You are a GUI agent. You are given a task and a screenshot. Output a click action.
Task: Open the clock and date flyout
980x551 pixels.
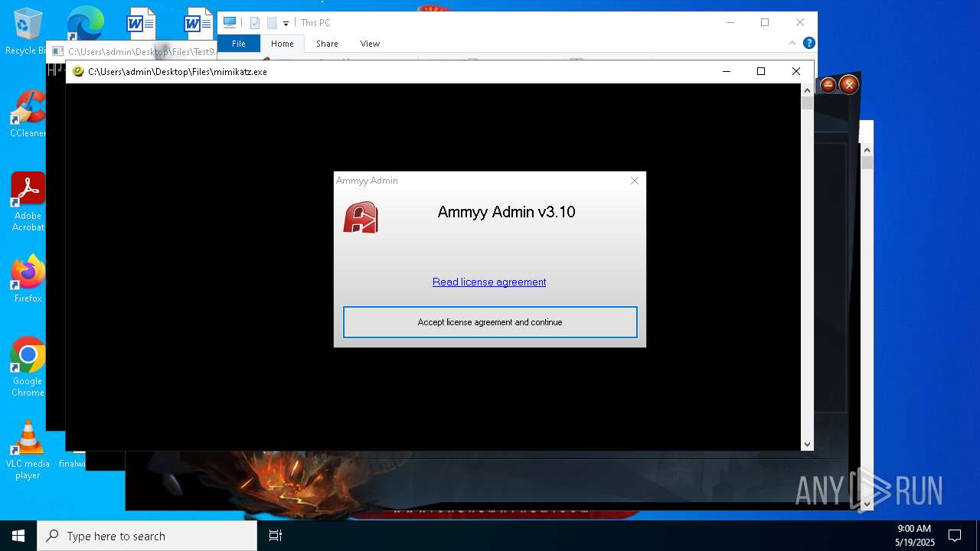914,536
